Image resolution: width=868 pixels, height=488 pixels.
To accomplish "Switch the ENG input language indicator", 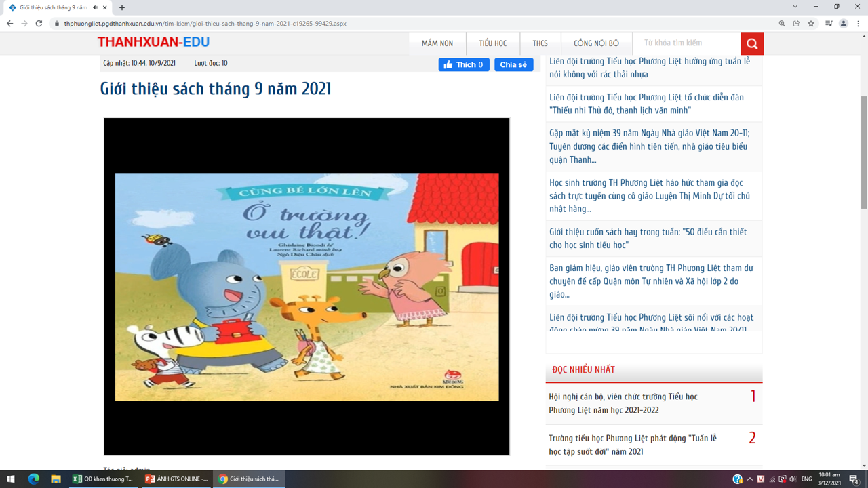I will pyautogui.click(x=806, y=479).
